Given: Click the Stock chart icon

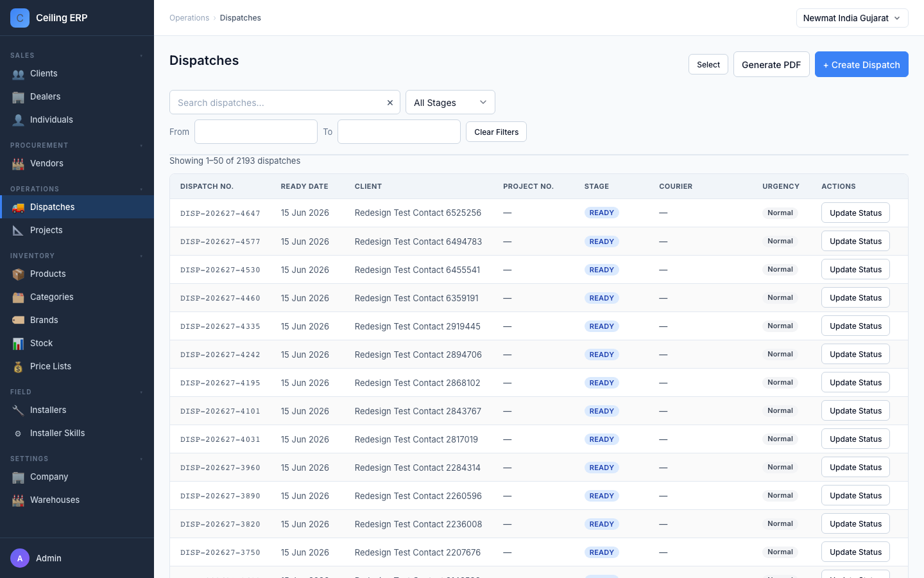Looking at the screenshot, I should (x=18, y=344).
